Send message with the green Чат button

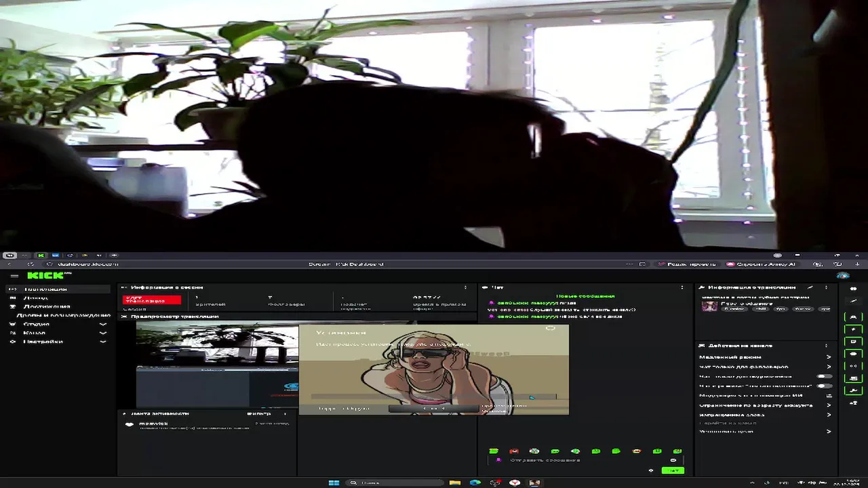tap(673, 470)
